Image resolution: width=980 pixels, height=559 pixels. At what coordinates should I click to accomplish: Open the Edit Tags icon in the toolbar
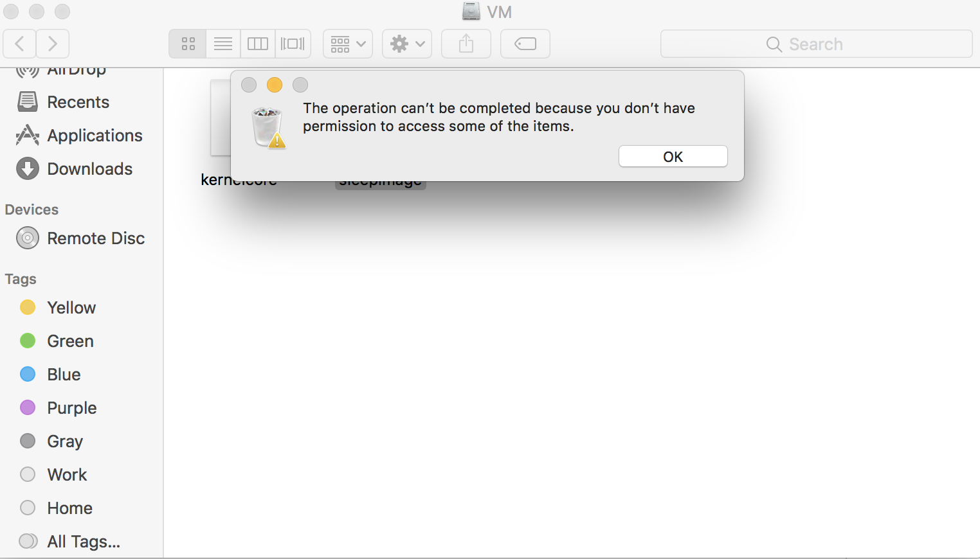pos(525,44)
